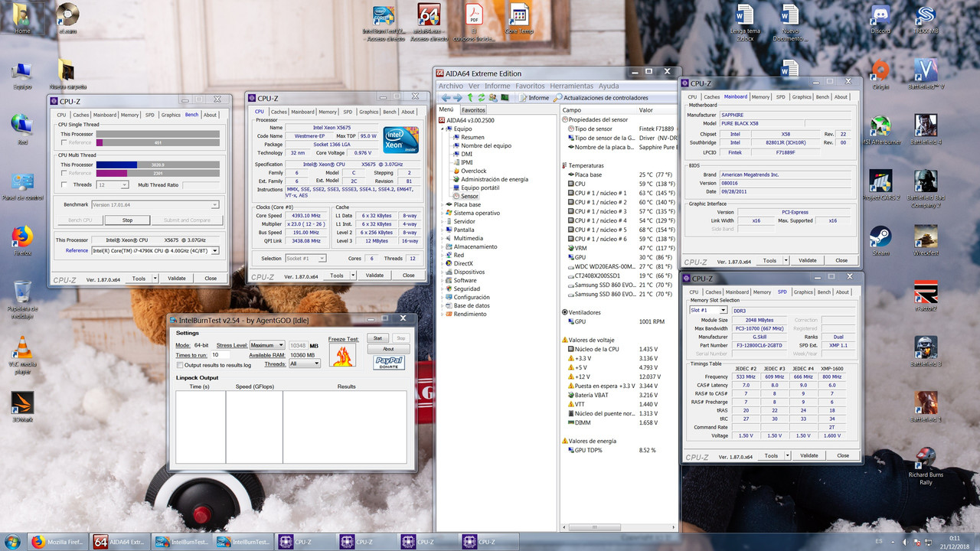Click the refresh icon in AIDA64 toolbar
980x551 pixels.
click(x=482, y=98)
